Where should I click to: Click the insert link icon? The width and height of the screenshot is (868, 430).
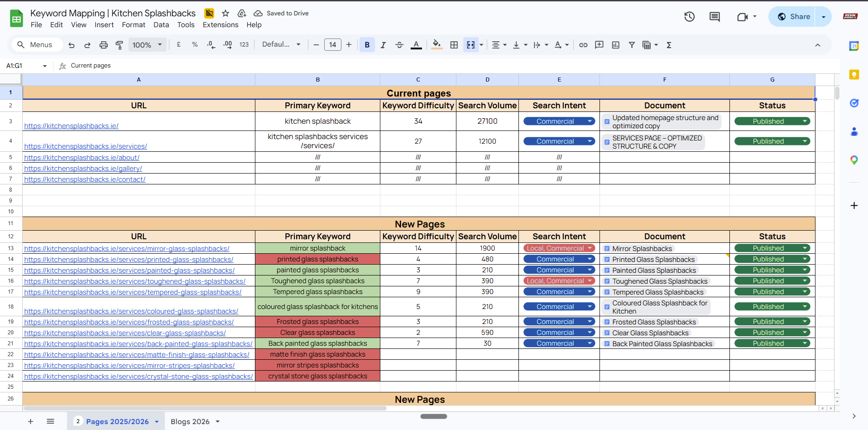(x=583, y=45)
